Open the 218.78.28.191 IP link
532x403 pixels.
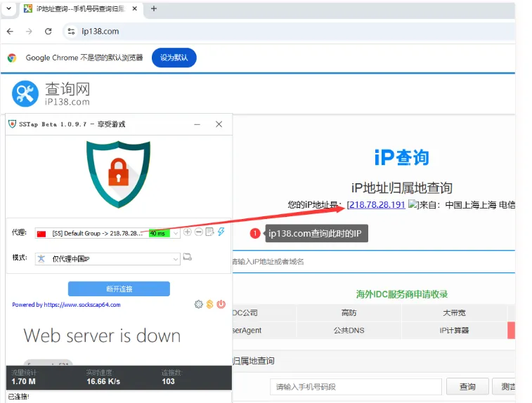(x=377, y=205)
